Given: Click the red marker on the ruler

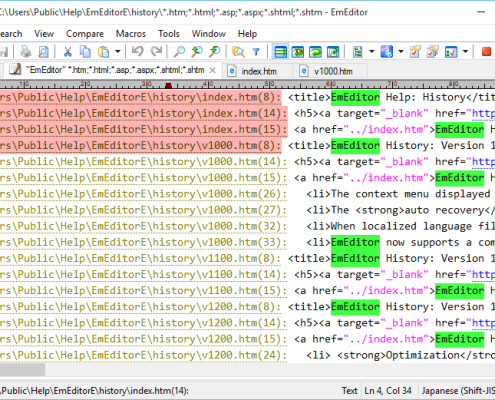Looking at the screenshot, I should [168, 85].
